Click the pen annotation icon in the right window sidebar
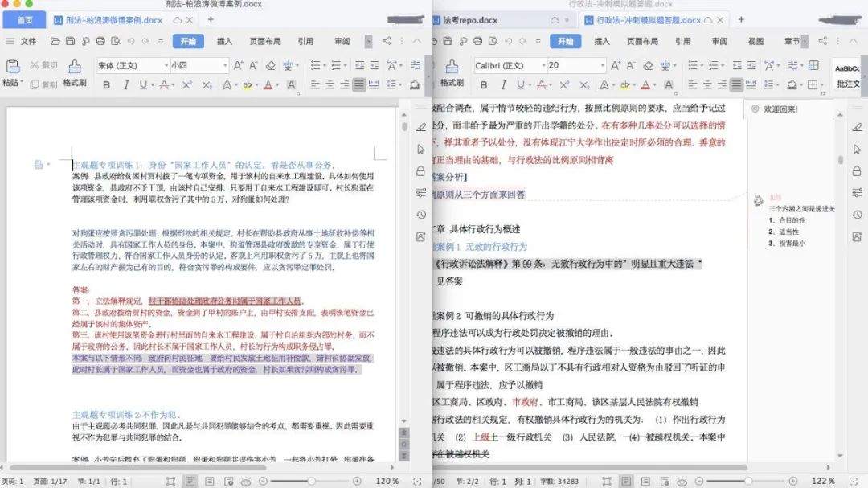Image resolution: width=868 pixels, height=488 pixels. (857, 127)
